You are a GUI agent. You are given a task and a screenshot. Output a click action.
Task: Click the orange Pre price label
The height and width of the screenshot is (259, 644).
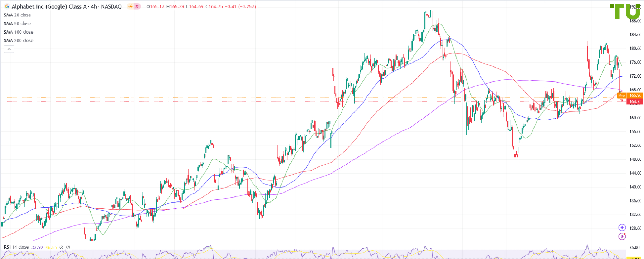[x=621, y=96]
